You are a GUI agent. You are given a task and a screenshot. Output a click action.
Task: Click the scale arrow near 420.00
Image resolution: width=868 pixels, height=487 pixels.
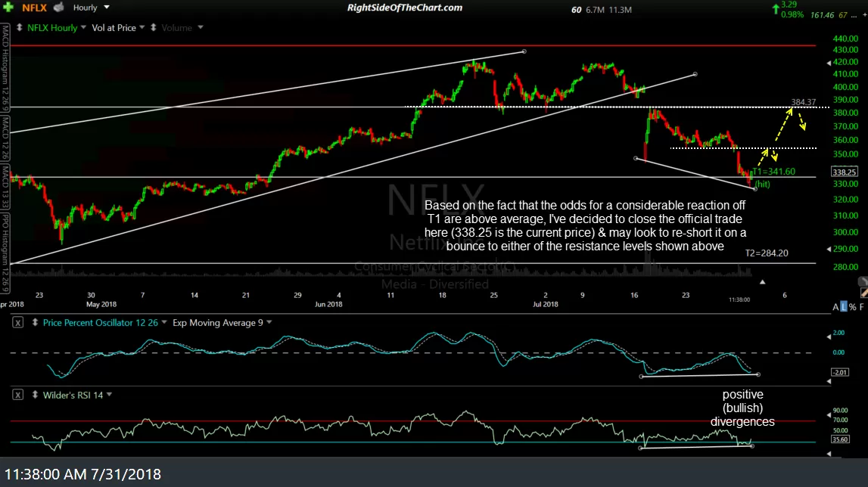point(829,63)
